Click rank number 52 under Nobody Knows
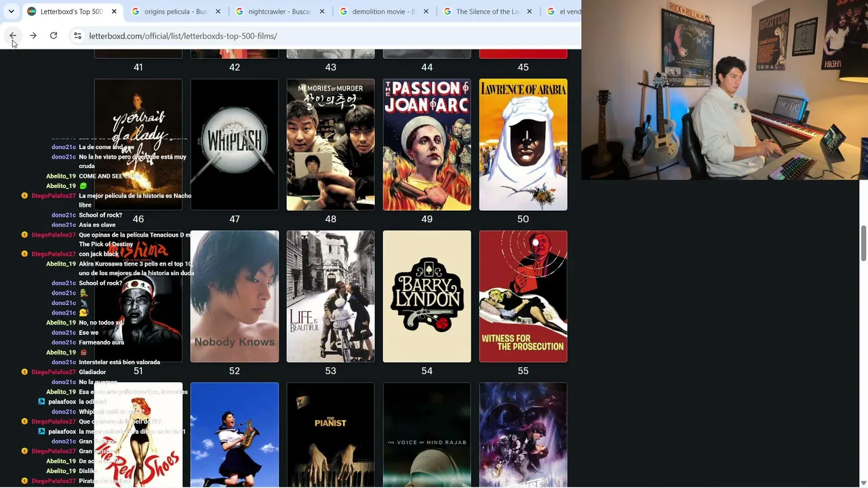This screenshot has height=488, width=868. pos(235,371)
